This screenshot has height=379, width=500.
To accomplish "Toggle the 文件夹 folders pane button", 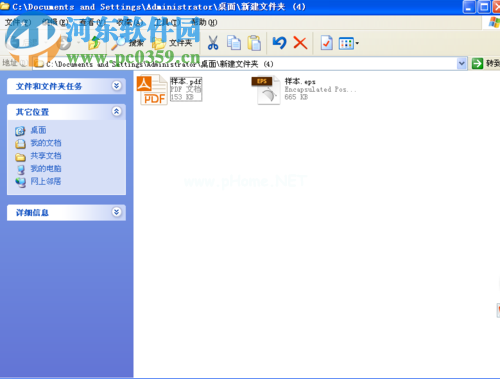I will coord(172,43).
